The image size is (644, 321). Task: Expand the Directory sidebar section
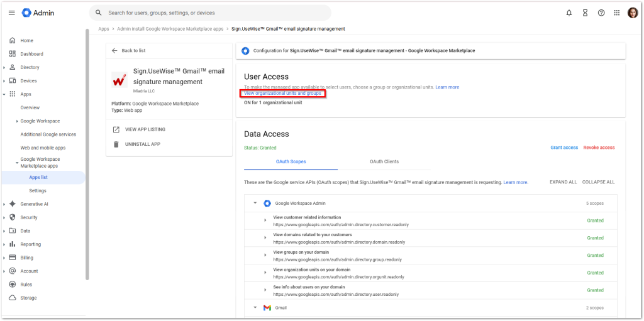click(x=4, y=67)
